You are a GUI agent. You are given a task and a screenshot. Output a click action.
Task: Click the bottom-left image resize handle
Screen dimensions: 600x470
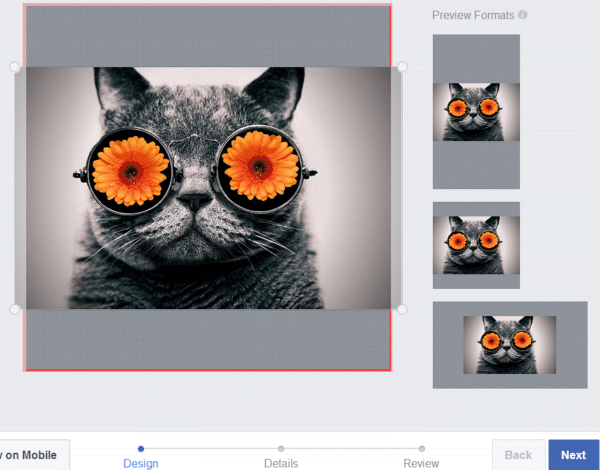15,309
